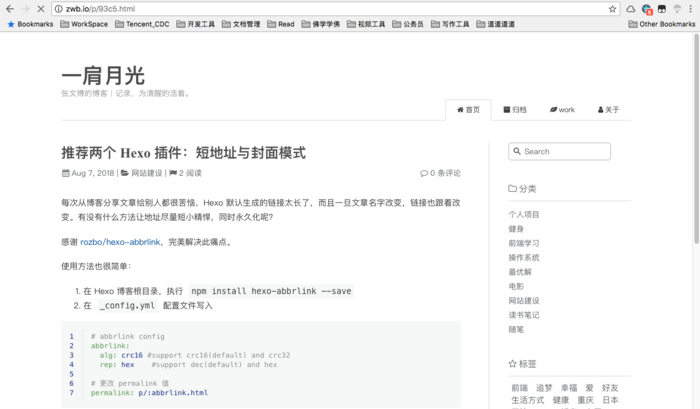This screenshot has height=409, width=700.
Task: Click inline code npm install hexo-abbrlink --save
Action: (x=271, y=291)
